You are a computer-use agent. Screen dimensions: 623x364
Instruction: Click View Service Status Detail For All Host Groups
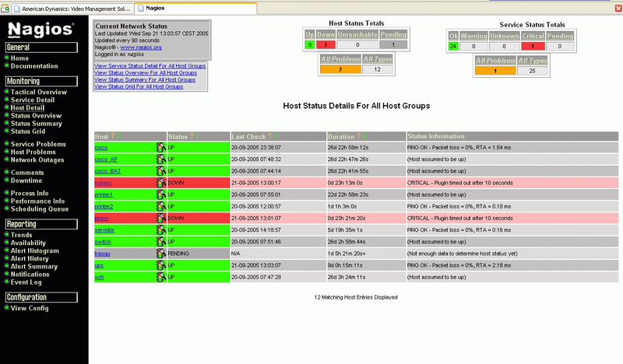coord(150,66)
